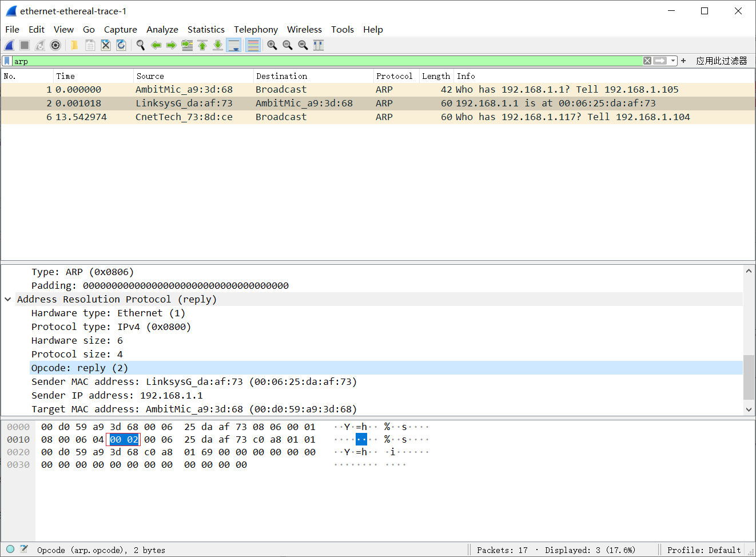Sort by the Protocol column header
756x557 pixels.
[396, 76]
